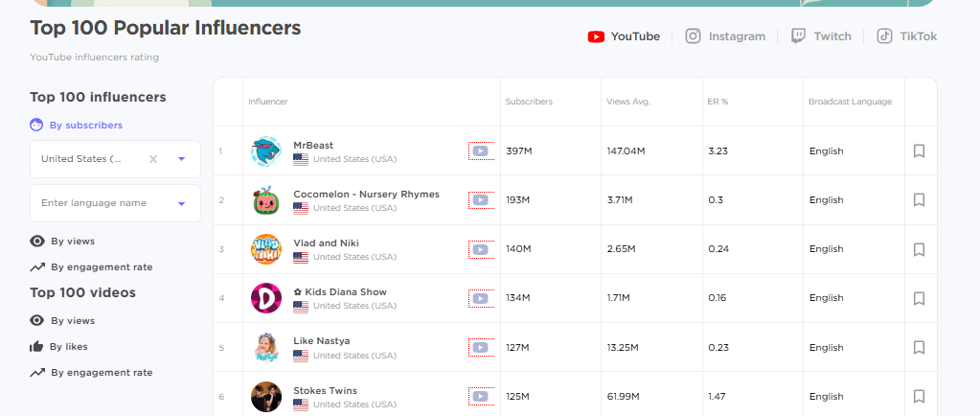This screenshot has height=416, width=980.
Task: Select By engagement rate under Top 100 videos
Action: pyautogui.click(x=91, y=372)
